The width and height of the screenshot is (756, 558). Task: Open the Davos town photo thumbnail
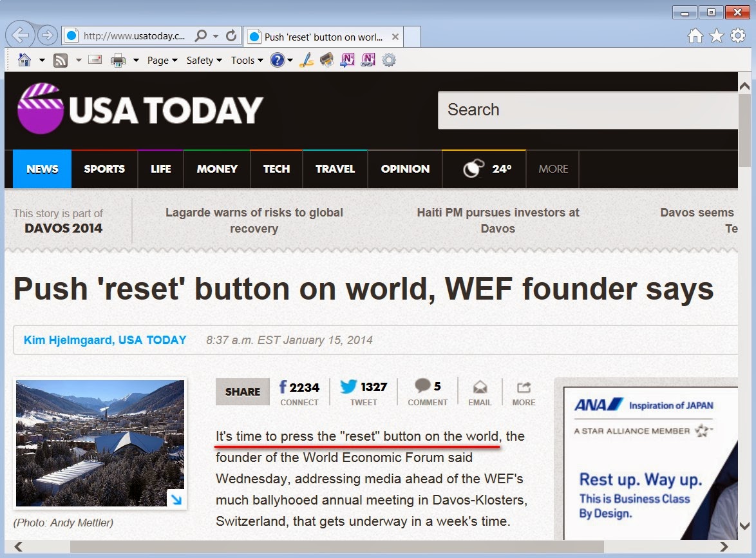click(100, 443)
